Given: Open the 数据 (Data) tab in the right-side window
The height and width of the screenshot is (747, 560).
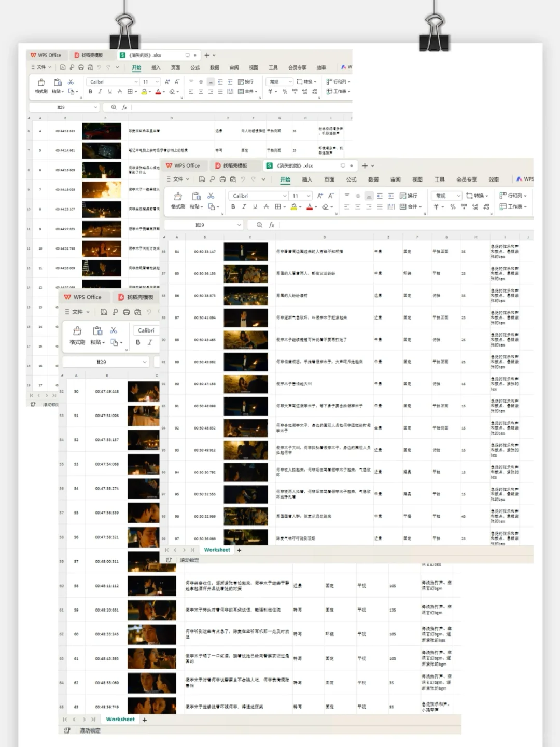Looking at the screenshot, I should 373,179.
